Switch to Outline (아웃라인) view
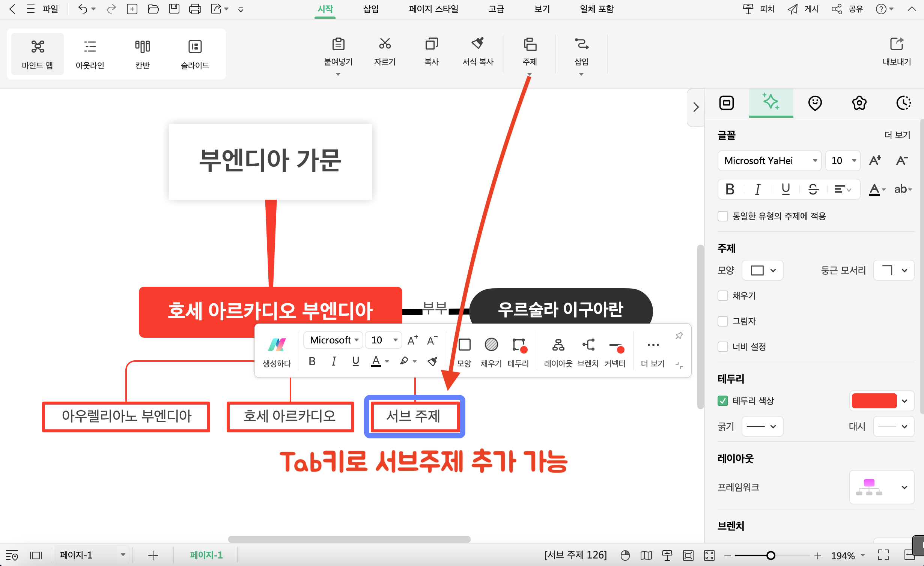Image resolution: width=924 pixels, height=566 pixels. tap(90, 54)
